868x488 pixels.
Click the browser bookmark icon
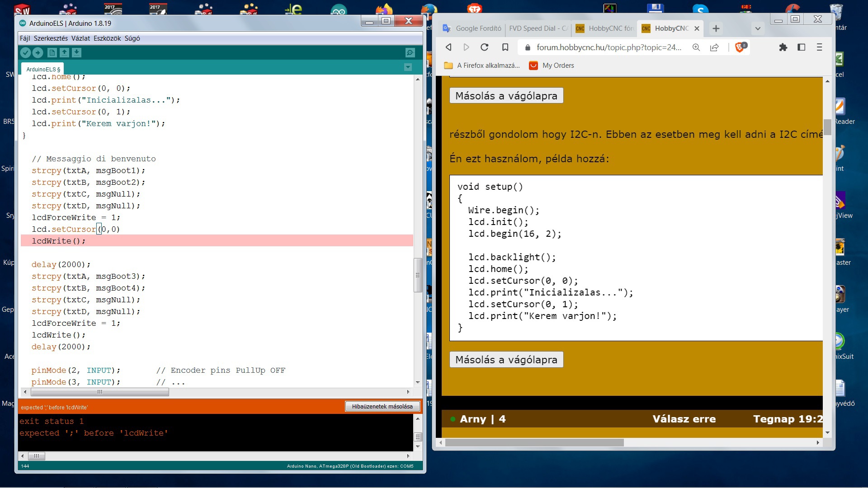click(x=505, y=47)
